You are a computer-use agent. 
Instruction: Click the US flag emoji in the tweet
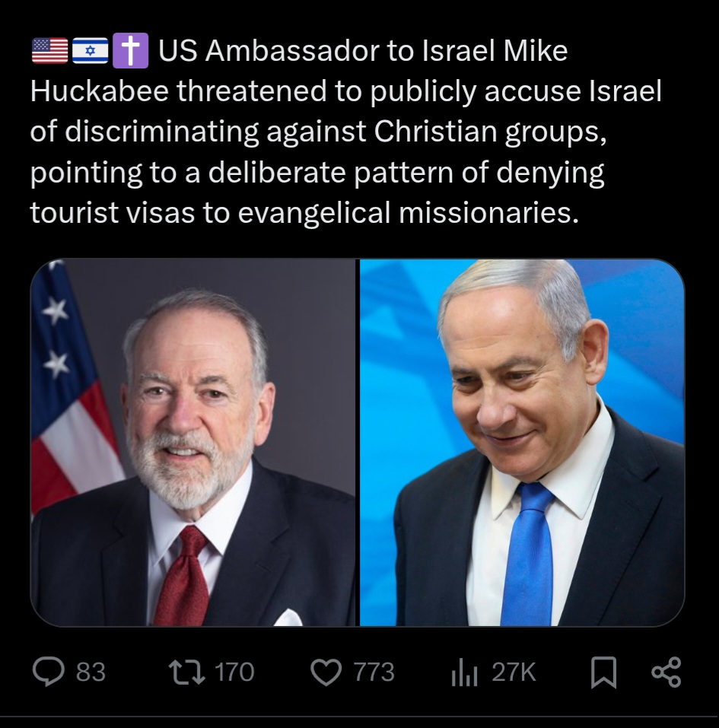click(x=49, y=51)
